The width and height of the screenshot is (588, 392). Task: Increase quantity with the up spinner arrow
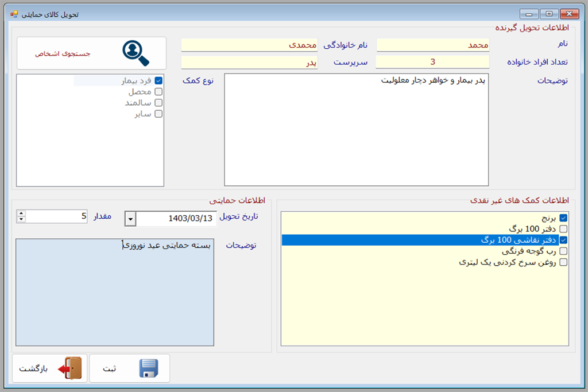[x=22, y=214]
